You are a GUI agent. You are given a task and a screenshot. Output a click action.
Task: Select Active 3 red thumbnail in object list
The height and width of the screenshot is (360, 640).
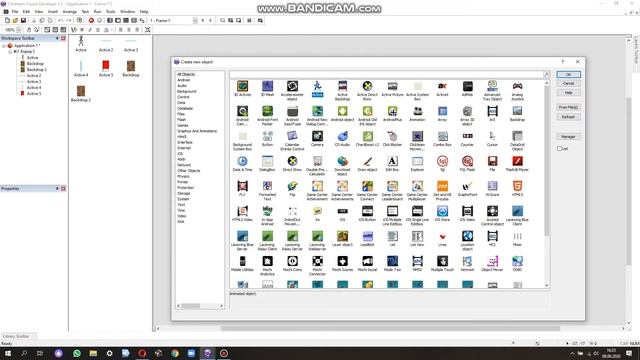click(x=106, y=65)
